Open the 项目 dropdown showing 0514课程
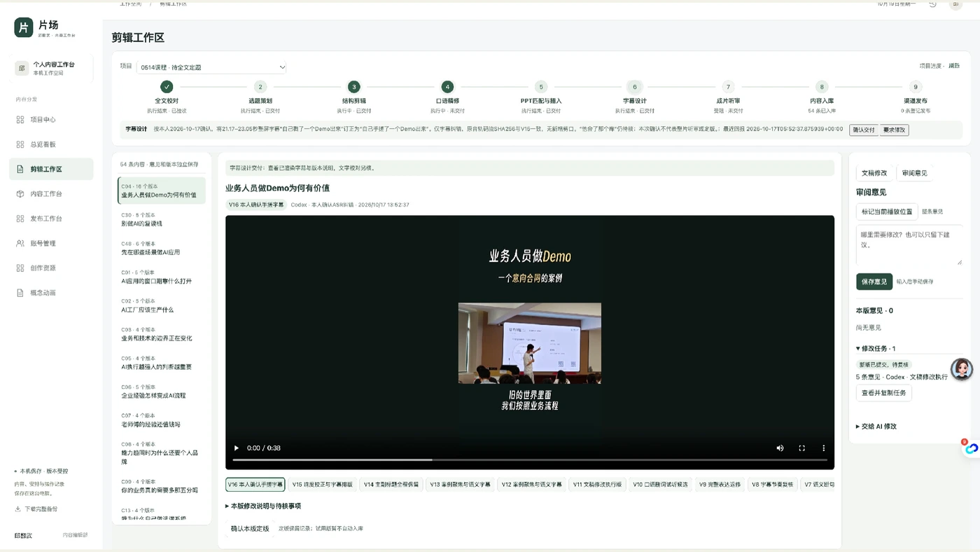The width and height of the screenshot is (980, 552). click(x=211, y=67)
